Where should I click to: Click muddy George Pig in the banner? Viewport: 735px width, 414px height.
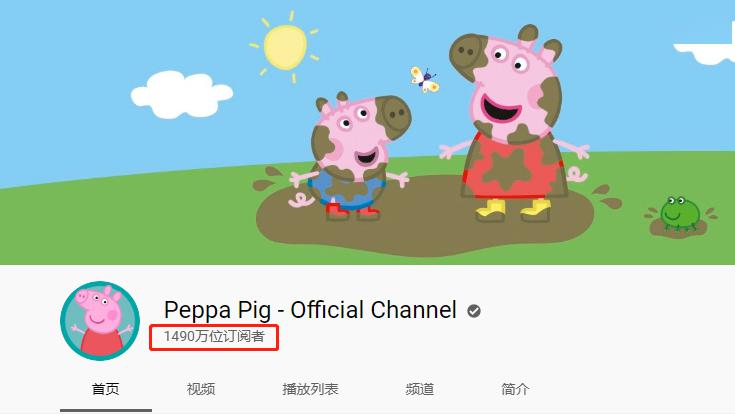[355, 157]
